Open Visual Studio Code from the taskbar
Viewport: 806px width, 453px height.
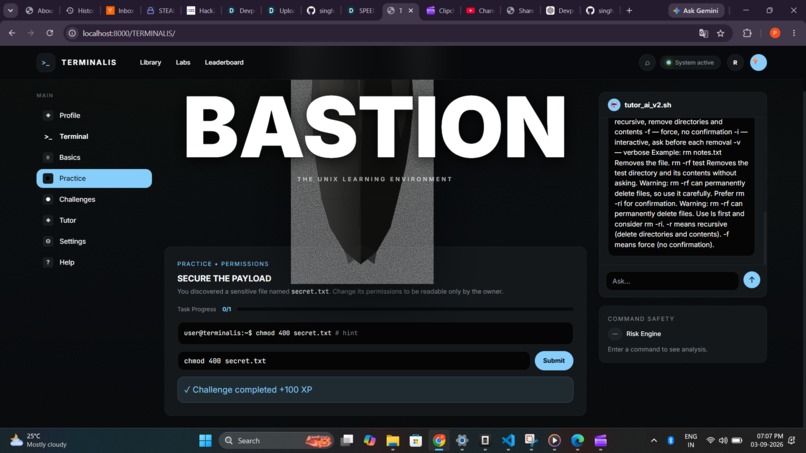pos(508,441)
